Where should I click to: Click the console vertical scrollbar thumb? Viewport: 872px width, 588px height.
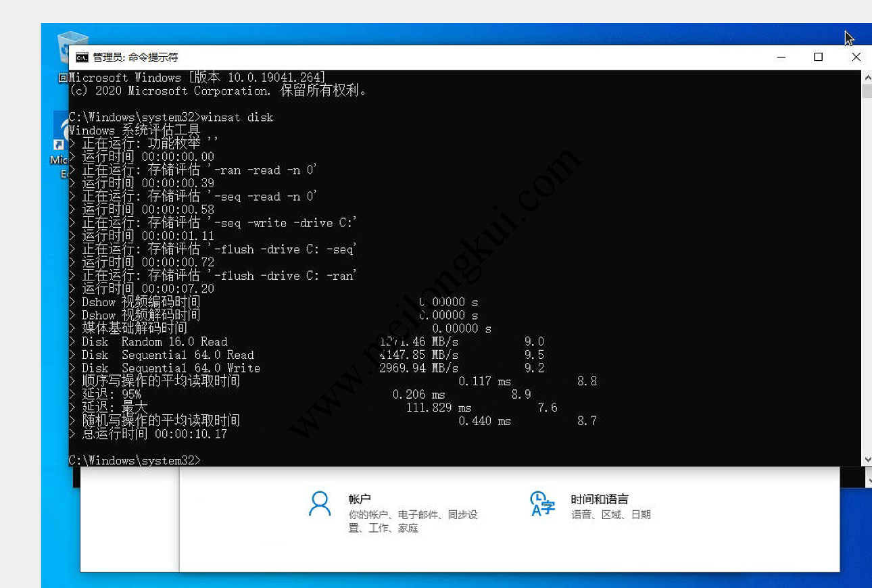coord(867,92)
